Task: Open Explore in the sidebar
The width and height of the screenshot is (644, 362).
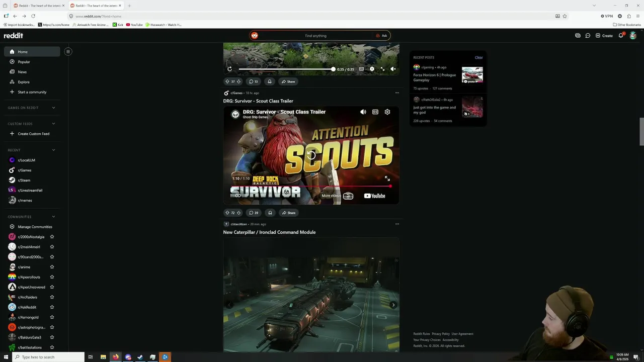Action: (x=32, y=82)
